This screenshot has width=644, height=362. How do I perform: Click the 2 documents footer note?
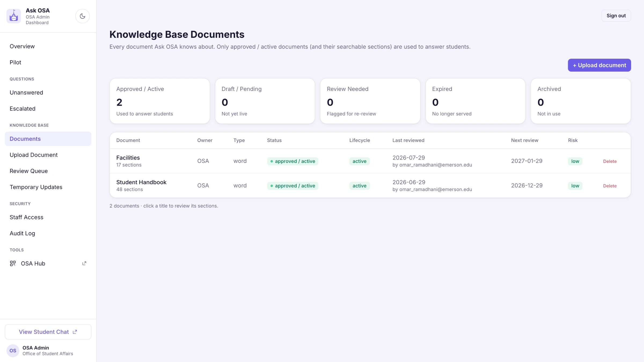tap(164, 206)
